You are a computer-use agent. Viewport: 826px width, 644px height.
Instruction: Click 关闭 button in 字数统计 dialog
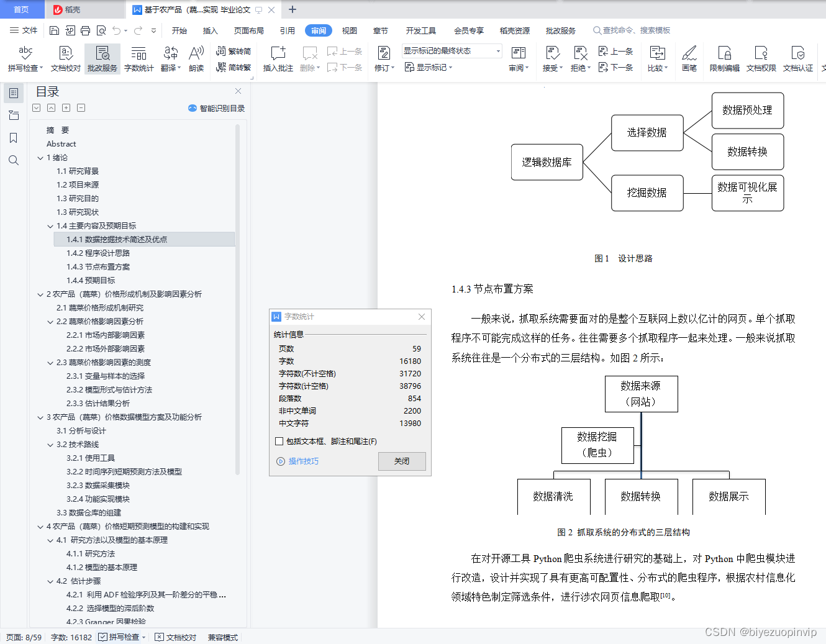tap(402, 461)
